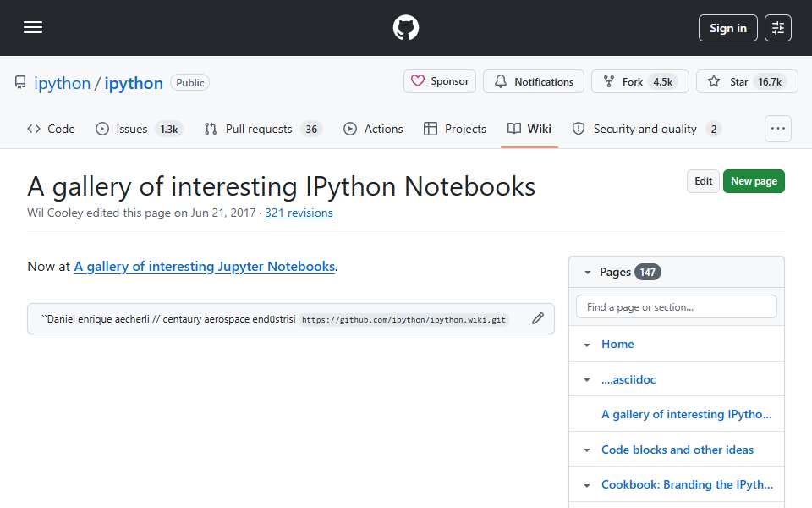
Task: Open the Home wiki page link
Action: pyautogui.click(x=617, y=345)
